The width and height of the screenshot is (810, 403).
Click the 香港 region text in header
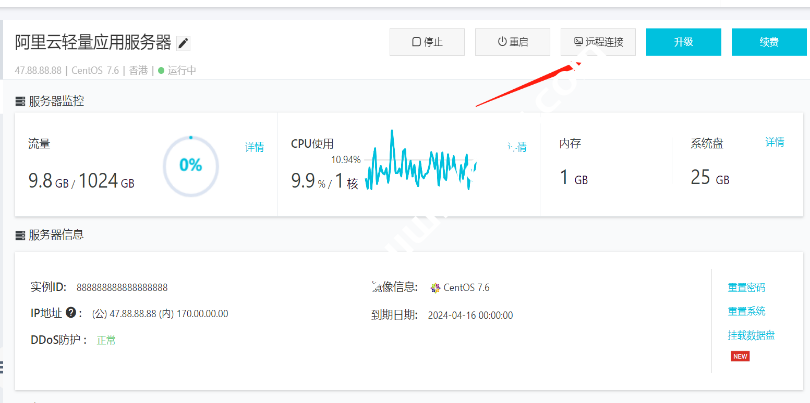click(138, 71)
